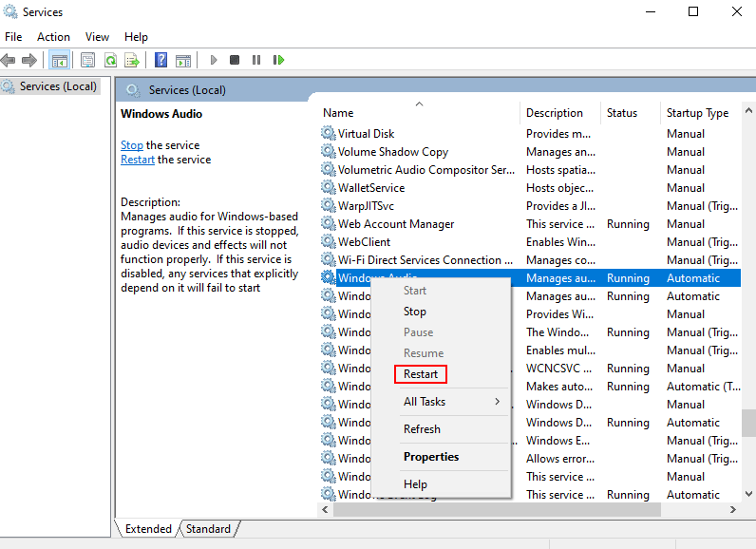
Task: Click the Services gear icon in the title bar
Action: (x=10, y=11)
